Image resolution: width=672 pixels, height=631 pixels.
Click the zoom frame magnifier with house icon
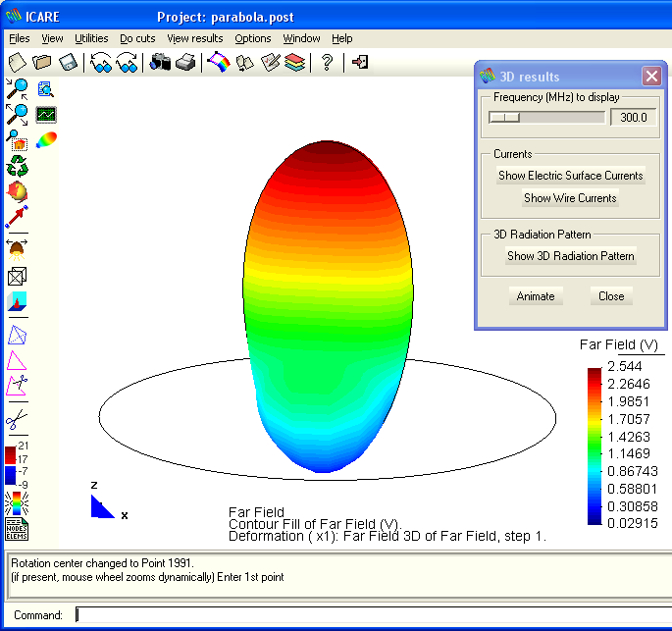pos(17,140)
